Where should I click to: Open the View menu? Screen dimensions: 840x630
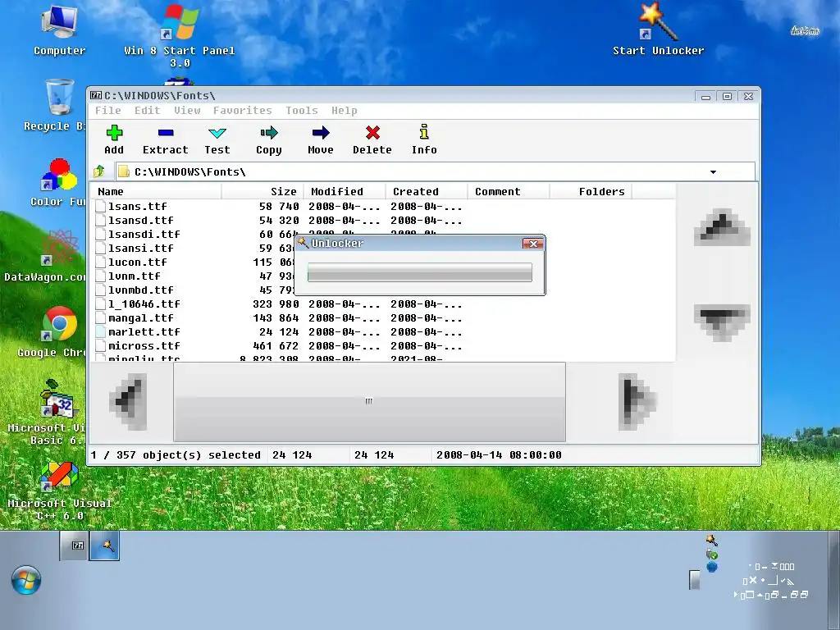pos(187,111)
